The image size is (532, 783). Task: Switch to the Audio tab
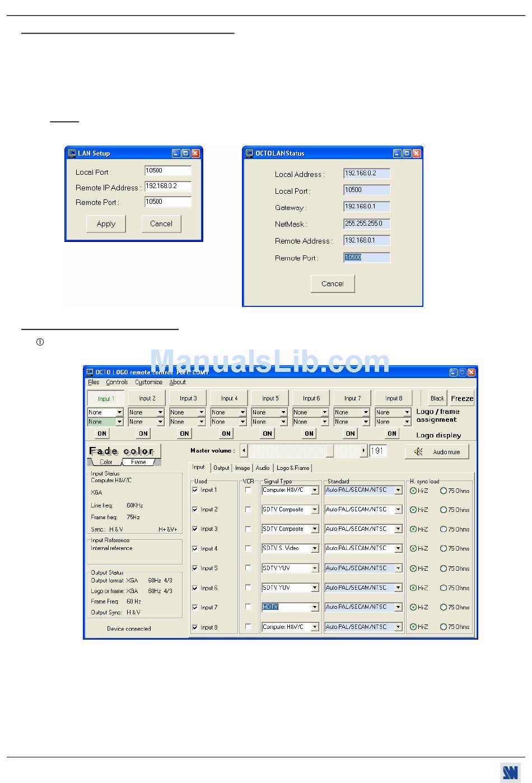click(x=263, y=468)
